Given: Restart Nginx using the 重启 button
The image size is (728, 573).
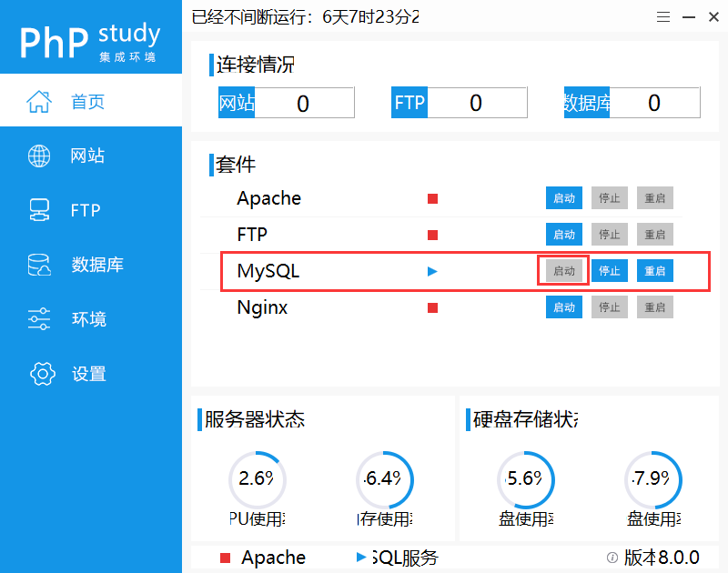Looking at the screenshot, I should coord(655,307).
